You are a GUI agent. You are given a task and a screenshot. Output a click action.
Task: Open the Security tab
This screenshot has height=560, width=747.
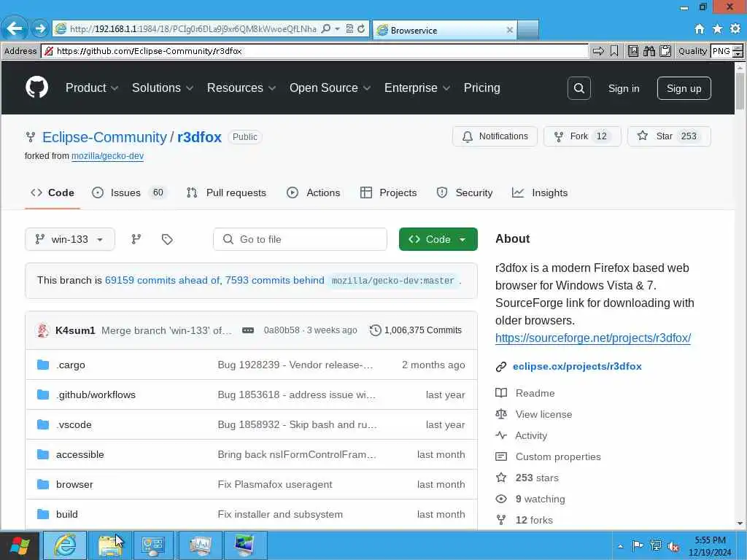(465, 192)
